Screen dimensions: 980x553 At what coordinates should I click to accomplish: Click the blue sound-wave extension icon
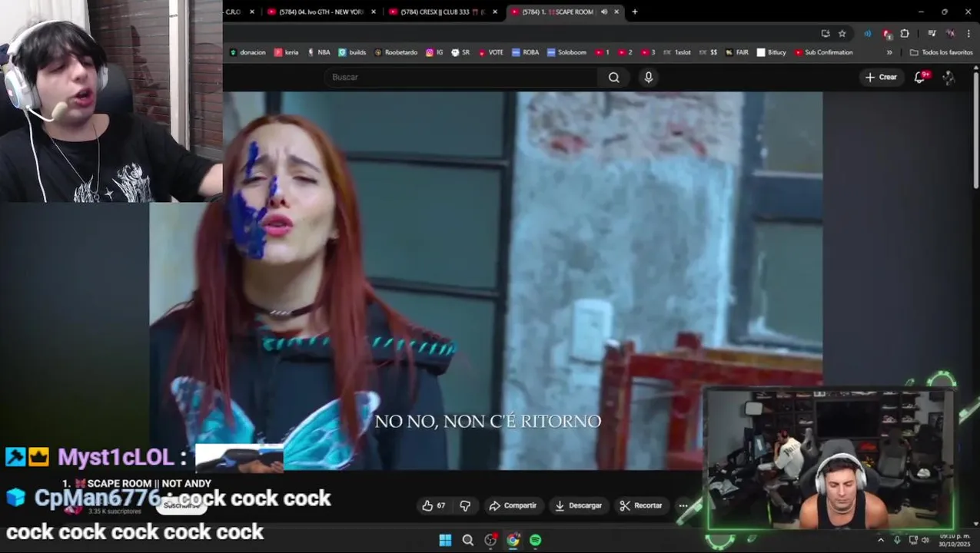(x=868, y=34)
